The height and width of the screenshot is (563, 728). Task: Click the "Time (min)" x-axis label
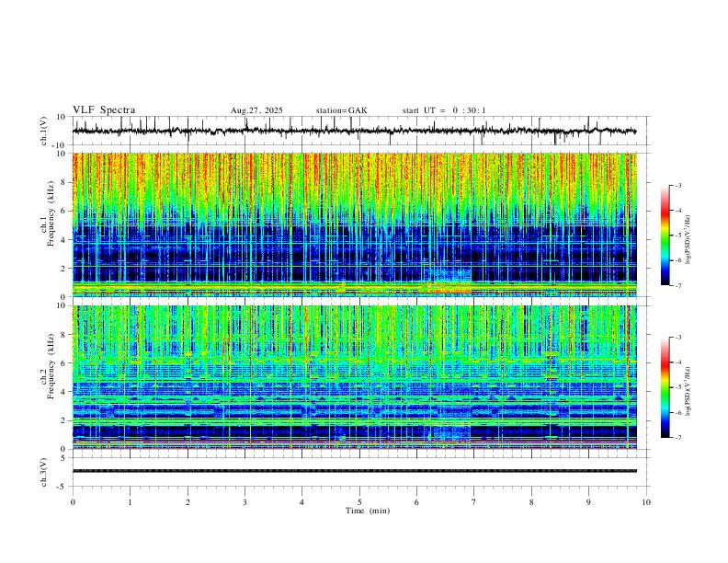368,511
